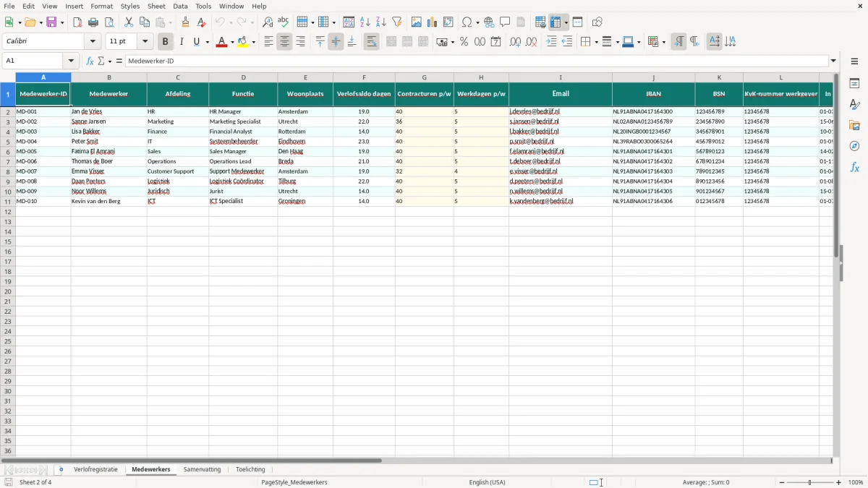Expand the font color dropdown arrow
Screen dimensions: 868x488
(x=231, y=42)
